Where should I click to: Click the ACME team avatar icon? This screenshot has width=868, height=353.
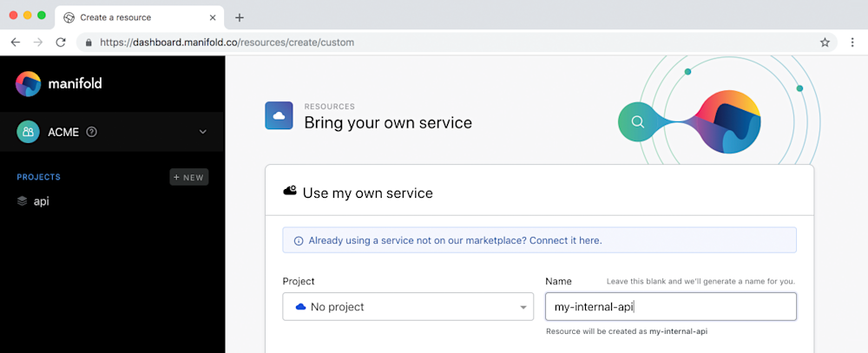pos(28,132)
